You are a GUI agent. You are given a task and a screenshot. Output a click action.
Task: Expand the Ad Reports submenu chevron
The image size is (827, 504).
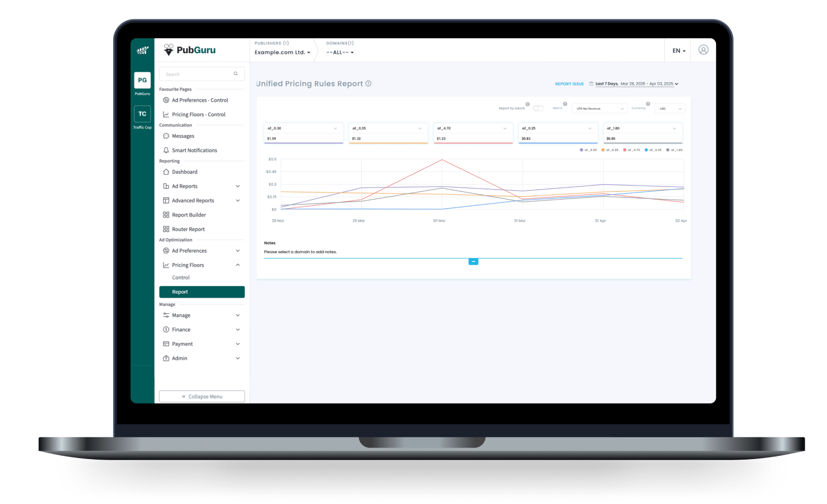238,186
